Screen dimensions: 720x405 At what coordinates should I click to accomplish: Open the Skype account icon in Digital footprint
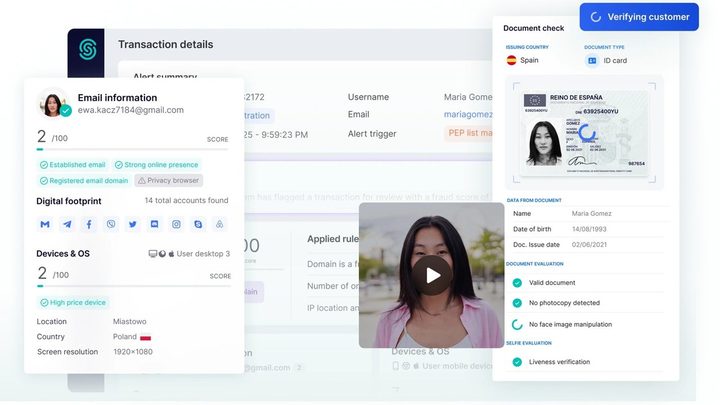click(x=198, y=224)
